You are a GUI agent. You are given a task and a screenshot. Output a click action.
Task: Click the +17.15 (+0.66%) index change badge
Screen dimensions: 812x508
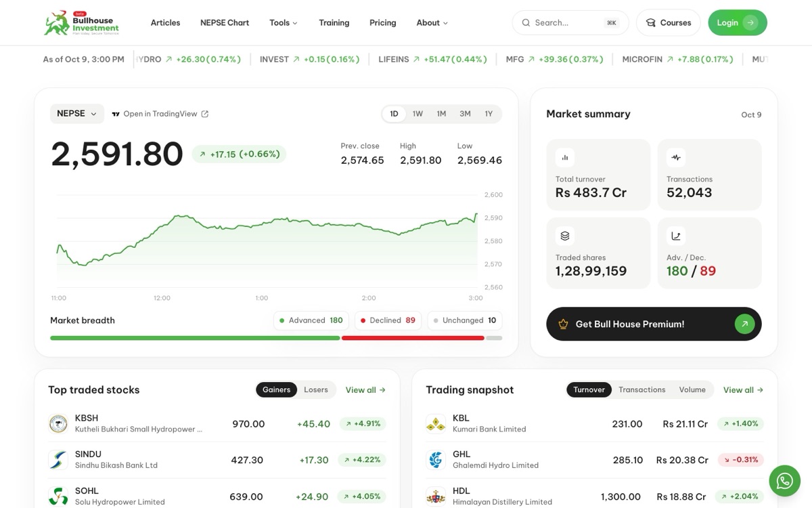coord(239,154)
